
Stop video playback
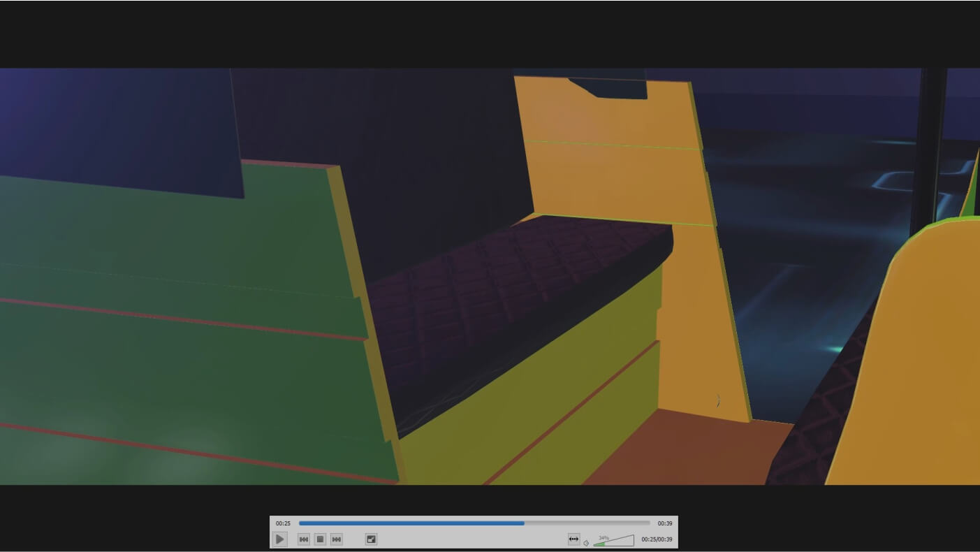tap(320, 539)
